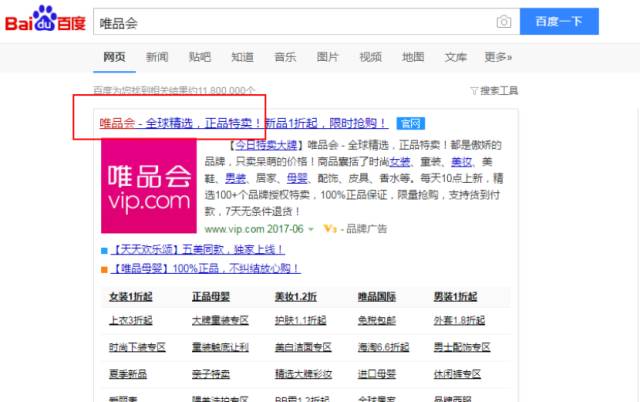Click the V3 credibility badge icon
640x402 pixels.
click(x=329, y=228)
